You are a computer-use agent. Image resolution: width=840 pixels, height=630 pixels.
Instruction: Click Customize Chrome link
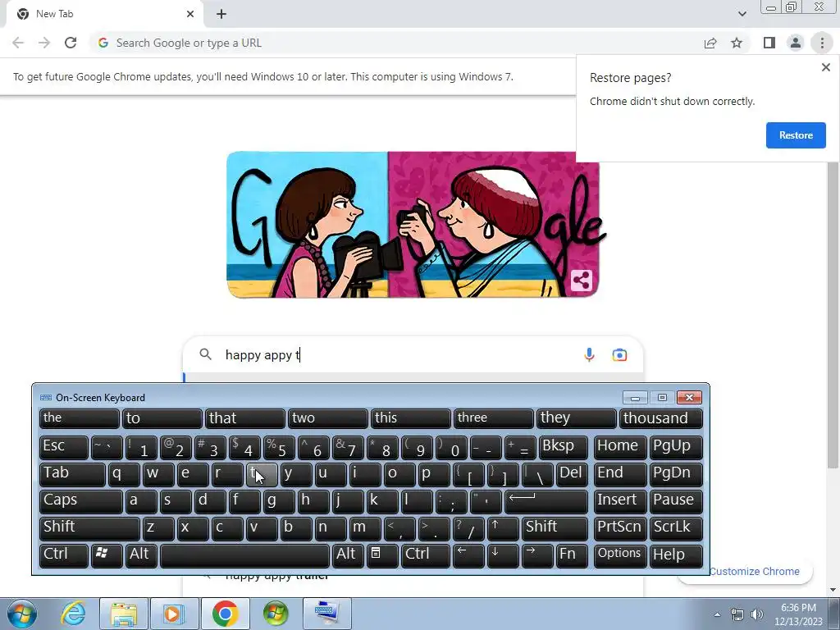click(x=755, y=572)
